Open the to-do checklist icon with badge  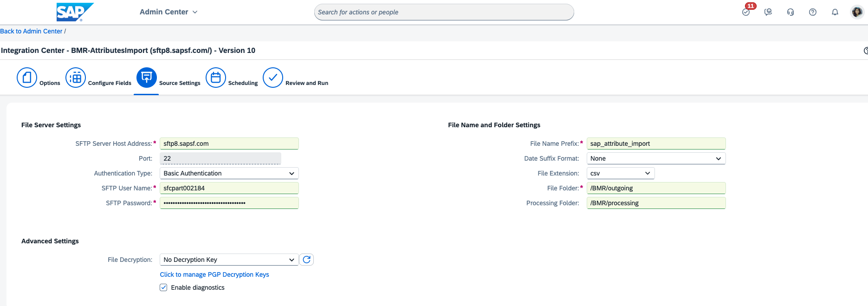point(746,12)
